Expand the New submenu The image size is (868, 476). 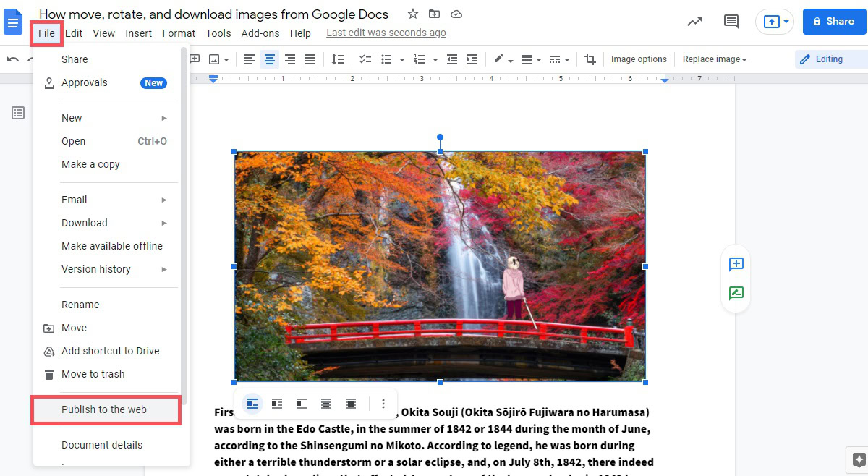[107, 118]
